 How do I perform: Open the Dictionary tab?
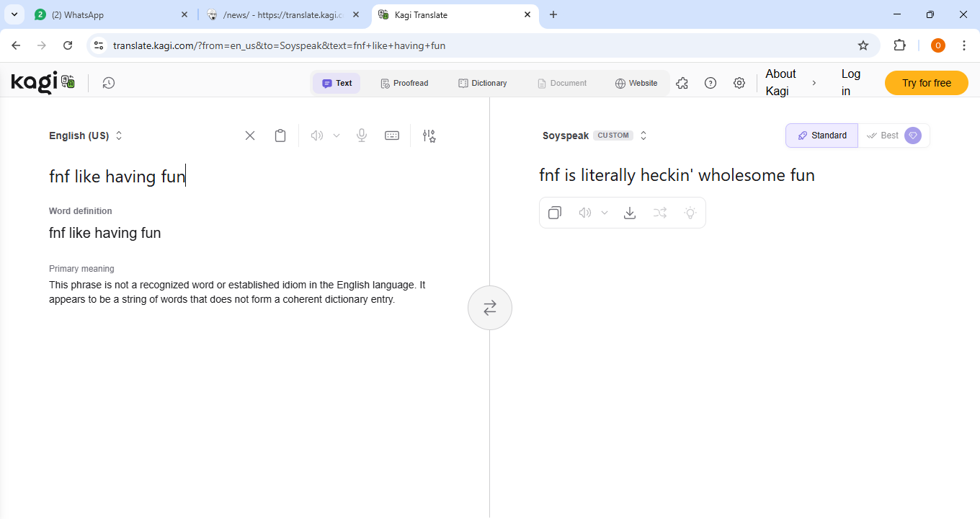pos(483,83)
